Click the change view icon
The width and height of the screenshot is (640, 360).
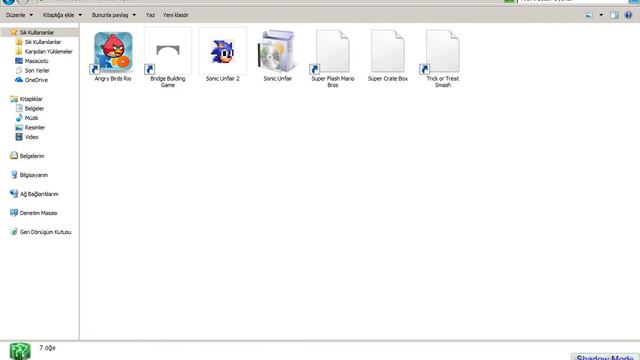589,15
